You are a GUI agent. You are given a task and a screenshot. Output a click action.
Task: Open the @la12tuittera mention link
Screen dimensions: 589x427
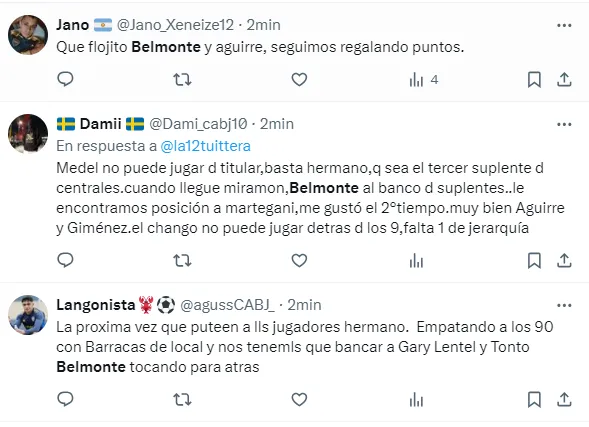205,146
